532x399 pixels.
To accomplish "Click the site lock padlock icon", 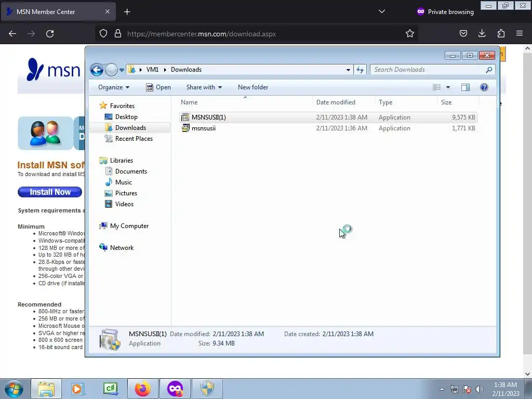I will (x=118, y=33).
